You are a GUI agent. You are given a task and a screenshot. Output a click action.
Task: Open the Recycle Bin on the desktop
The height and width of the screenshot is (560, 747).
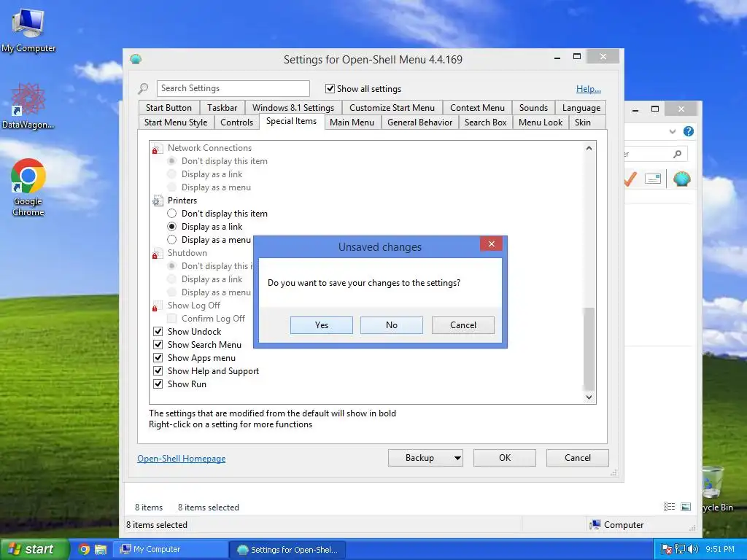pyautogui.click(x=717, y=491)
